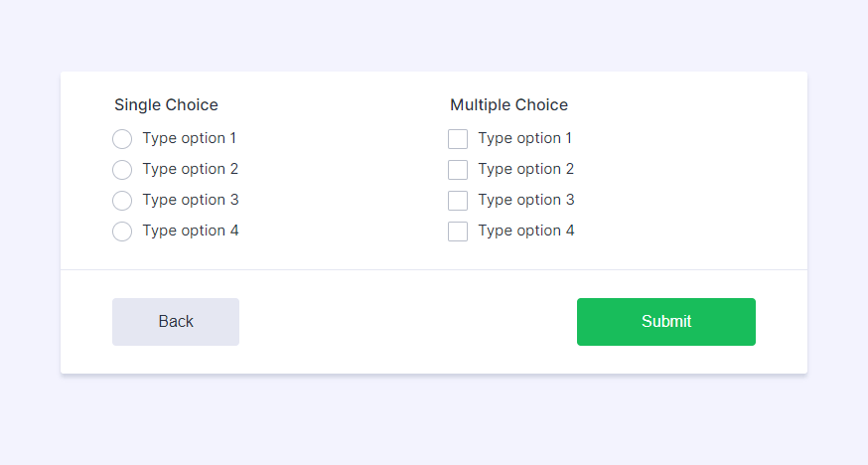868x465 pixels.
Task: Select Single Choice radio option 1
Action: point(122,139)
